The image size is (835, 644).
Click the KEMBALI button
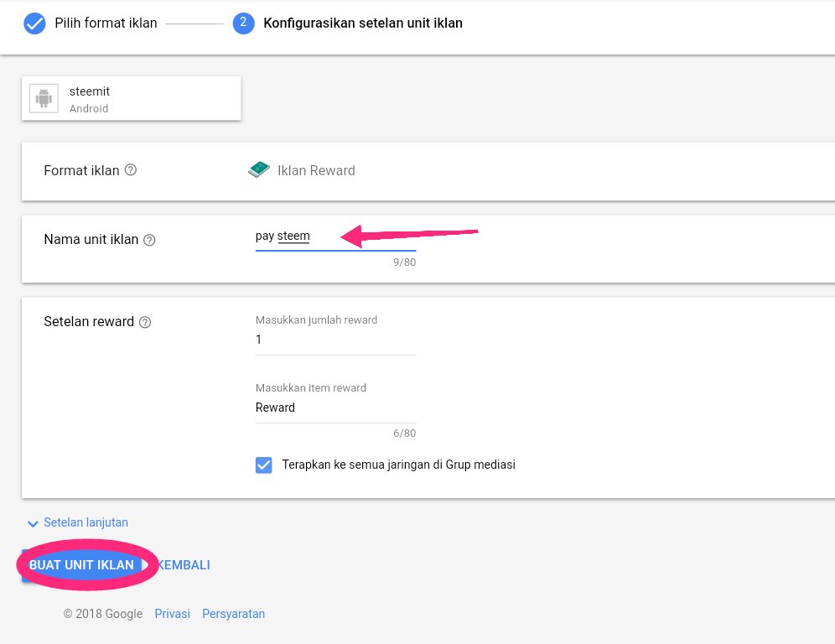click(184, 565)
